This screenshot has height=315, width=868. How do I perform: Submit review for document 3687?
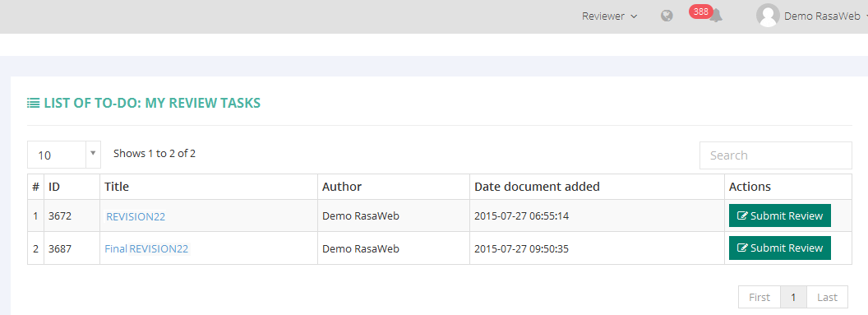[x=780, y=248]
